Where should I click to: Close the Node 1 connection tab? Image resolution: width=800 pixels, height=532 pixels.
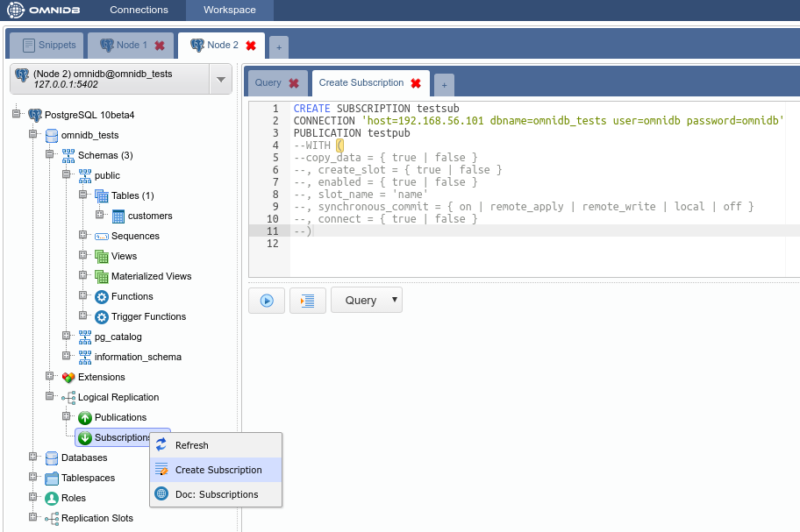tap(160, 46)
